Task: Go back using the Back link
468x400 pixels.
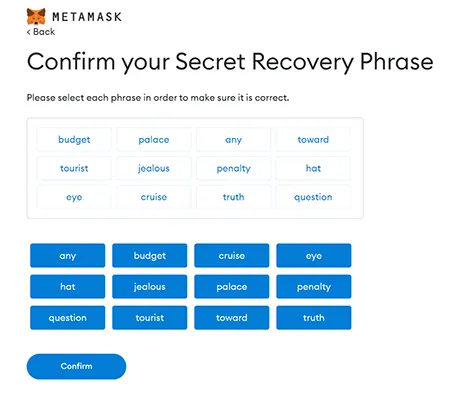Action: point(41,32)
